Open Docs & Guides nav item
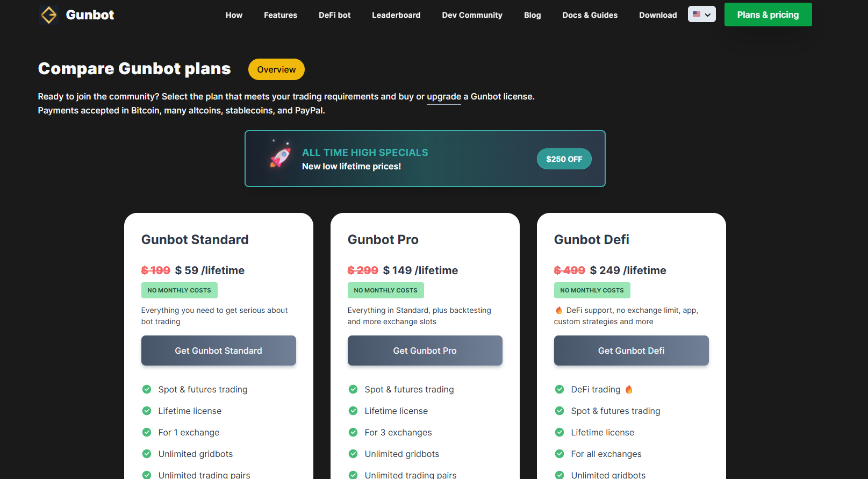This screenshot has width=868, height=479. pyautogui.click(x=590, y=15)
